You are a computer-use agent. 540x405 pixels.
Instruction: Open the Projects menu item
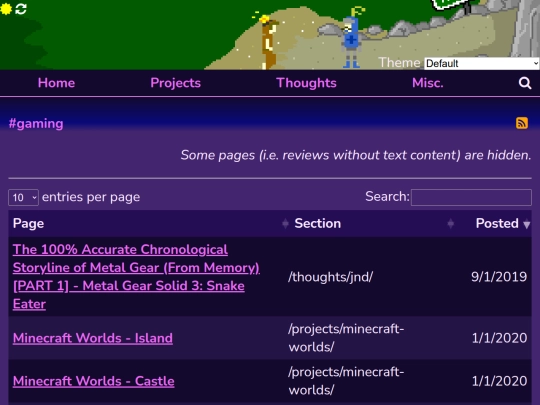coord(176,83)
